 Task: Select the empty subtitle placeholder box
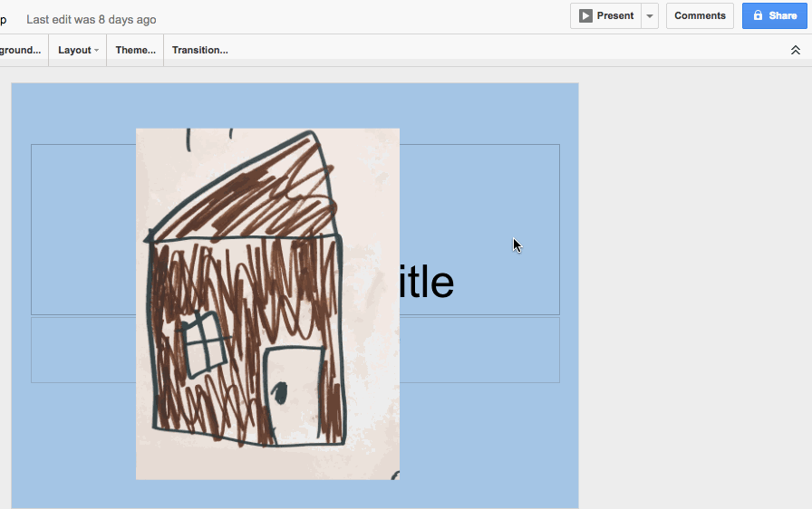[x=478, y=350]
